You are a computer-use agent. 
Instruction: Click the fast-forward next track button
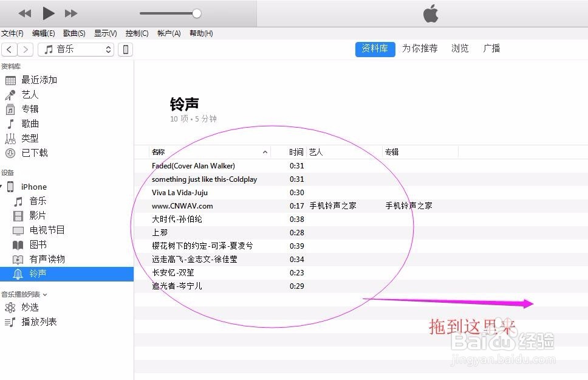(71, 13)
